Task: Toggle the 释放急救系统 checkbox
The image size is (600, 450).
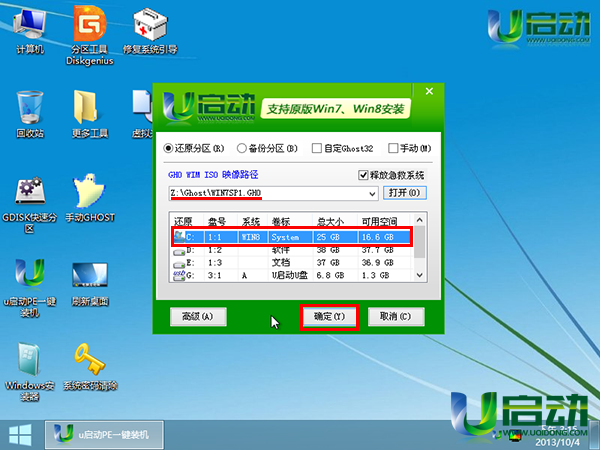Action: pos(391,175)
